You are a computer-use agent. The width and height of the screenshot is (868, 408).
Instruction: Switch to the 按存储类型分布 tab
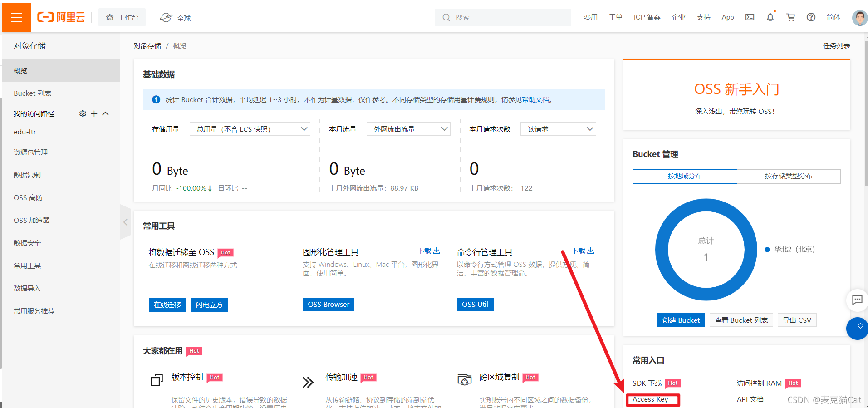(x=789, y=176)
